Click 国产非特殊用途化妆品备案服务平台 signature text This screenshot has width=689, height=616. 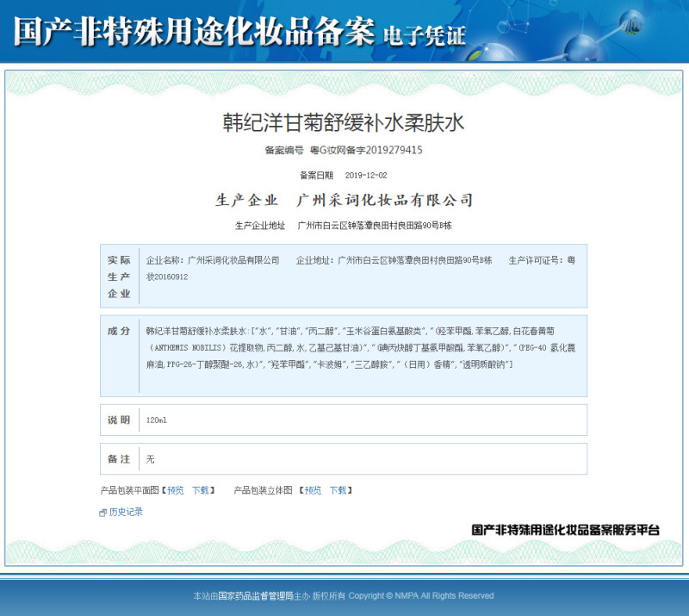pos(566,530)
